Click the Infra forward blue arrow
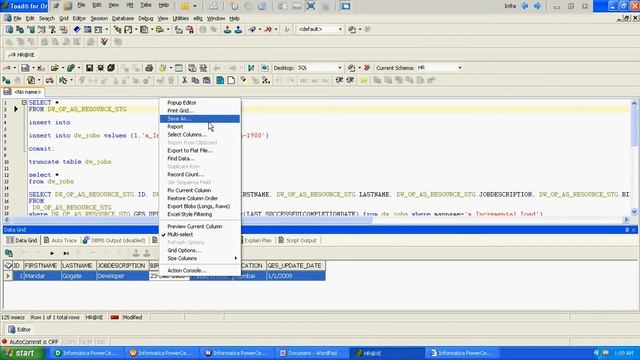 click(x=538, y=6)
